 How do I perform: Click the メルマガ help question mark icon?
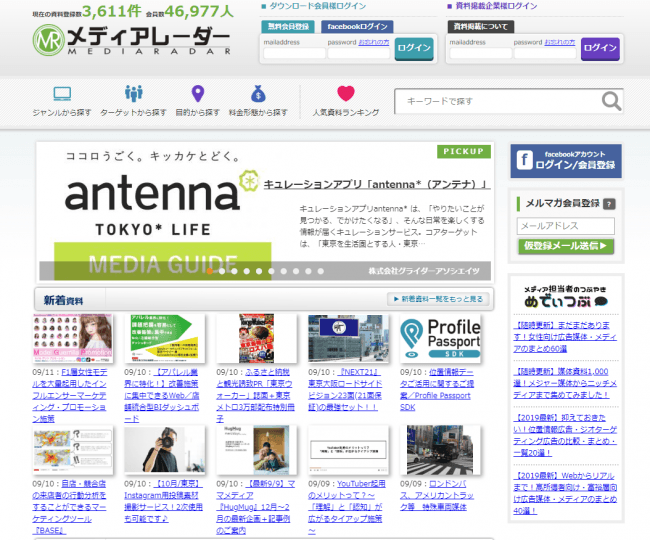(x=609, y=204)
